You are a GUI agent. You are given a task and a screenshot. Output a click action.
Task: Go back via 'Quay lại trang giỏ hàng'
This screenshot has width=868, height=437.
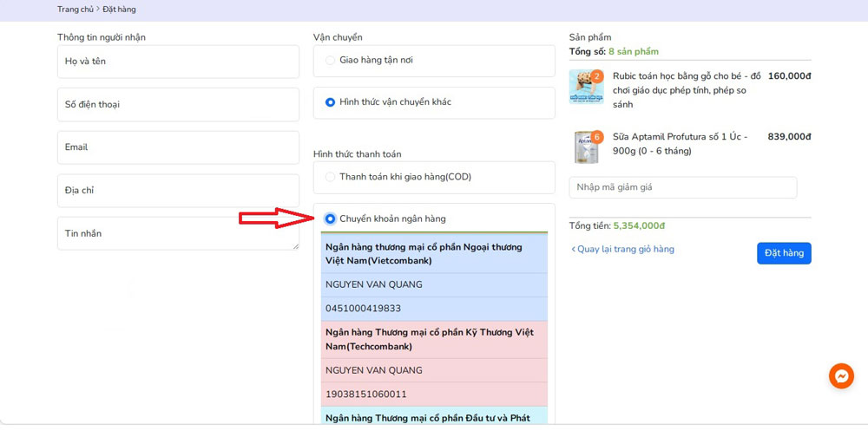pyautogui.click(x=622, y=250)
